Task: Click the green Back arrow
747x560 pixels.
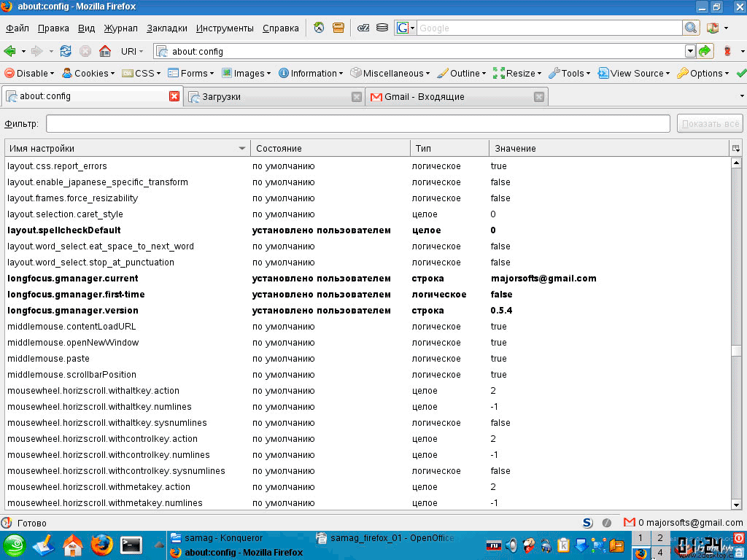Action: tap(10, 51)
